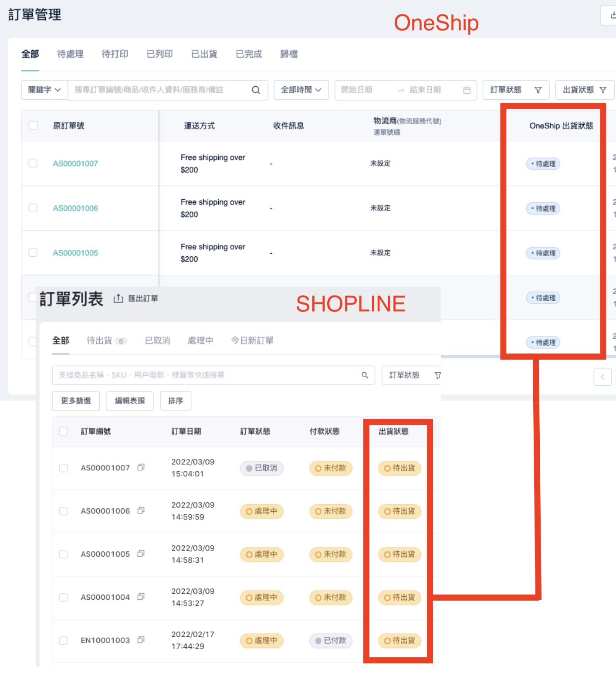Open OneShip order link AS00001006

[75, 208]
